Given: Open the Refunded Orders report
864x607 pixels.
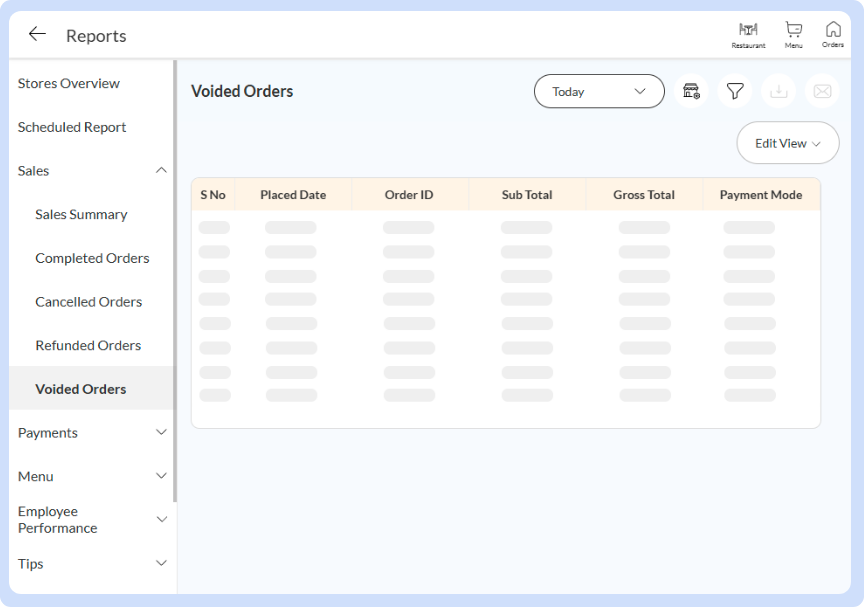Looking at the screenshot, I should tap(88, 345).
